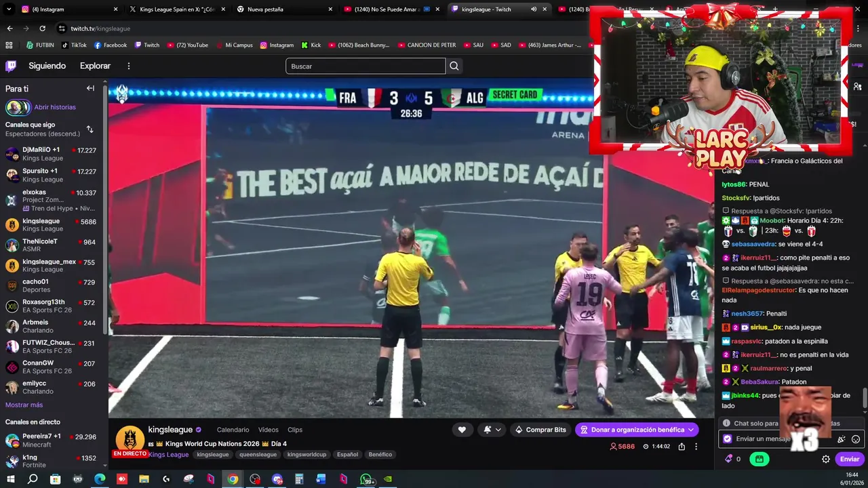The height and width of the screenshot is (488, 868).
Task: Open the Kick bookmark
Action: pyautogui.click(x=311, y=45)
